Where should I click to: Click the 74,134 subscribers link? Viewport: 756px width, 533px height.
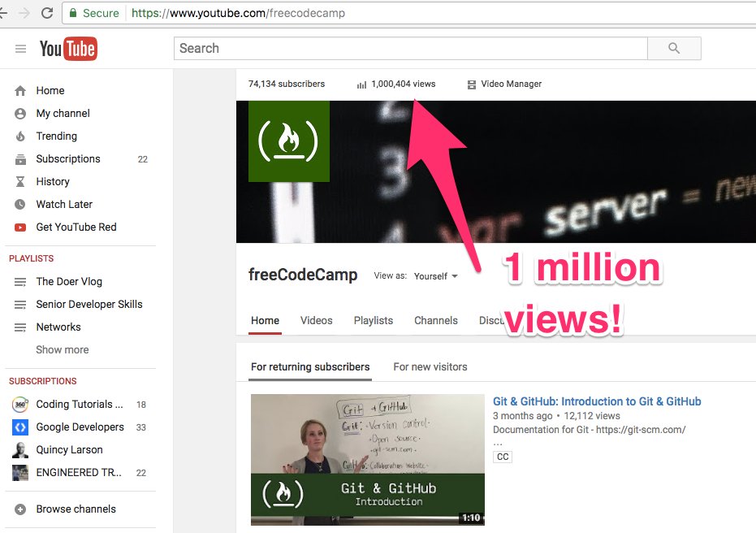click(x=287, y=84)
